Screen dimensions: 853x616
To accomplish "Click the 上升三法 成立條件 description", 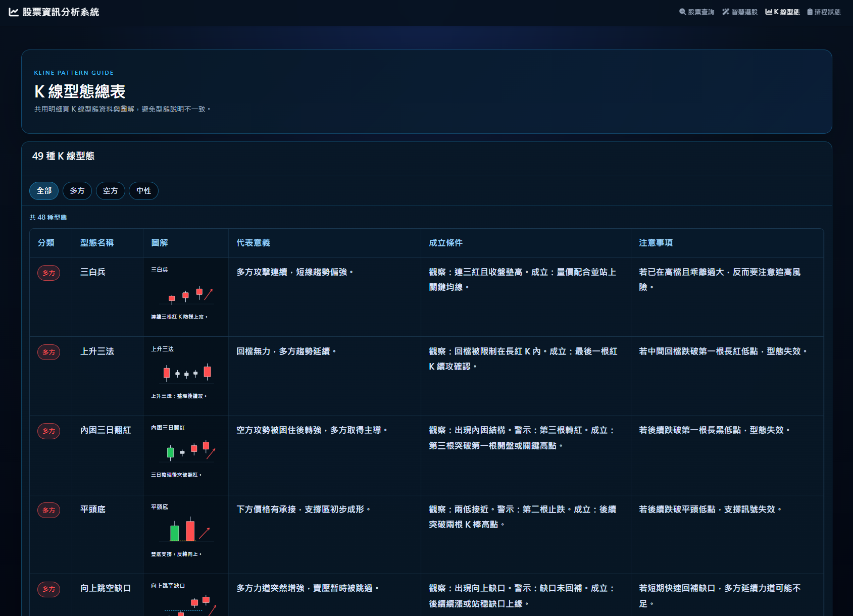I will coord(523,359).
